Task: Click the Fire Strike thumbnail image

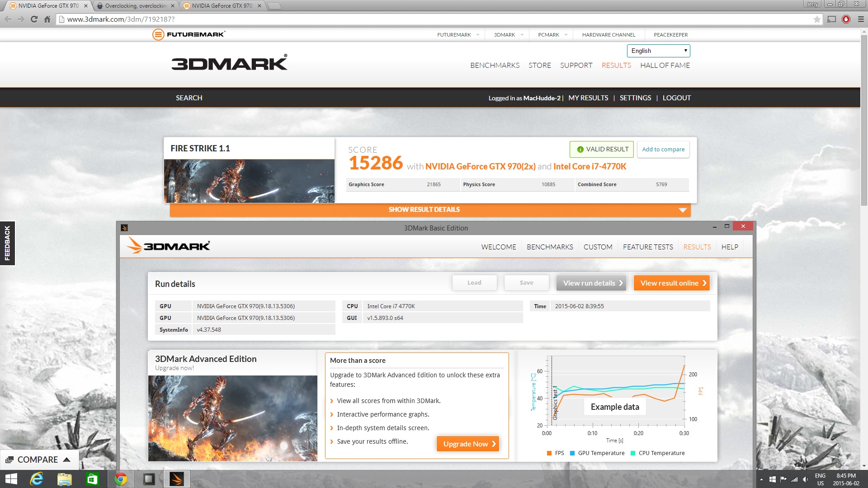Action: coord(249,181)
